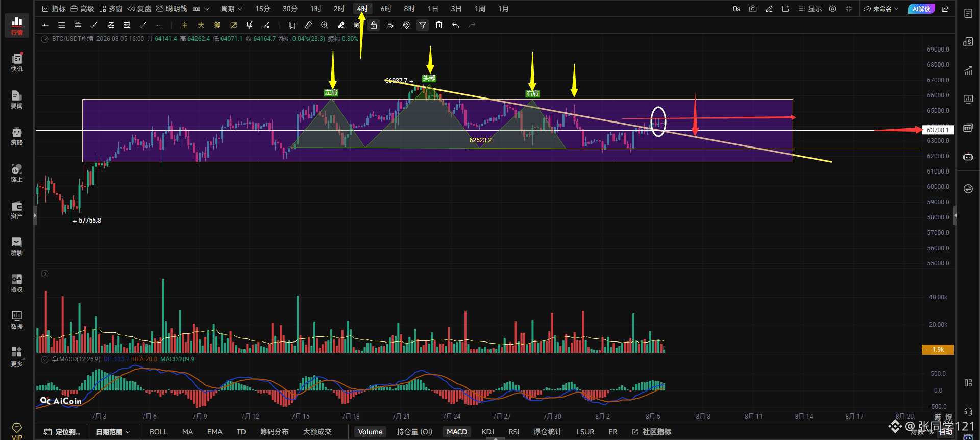The image size is (980, 440).
Task: Expand the 周期 period dropdown
Action: [x=231, y=9]
